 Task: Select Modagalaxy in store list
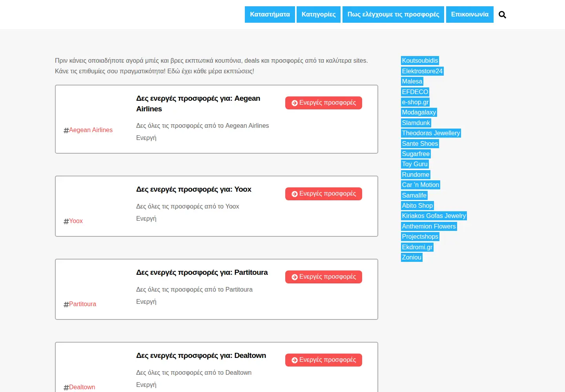(419, 112)
